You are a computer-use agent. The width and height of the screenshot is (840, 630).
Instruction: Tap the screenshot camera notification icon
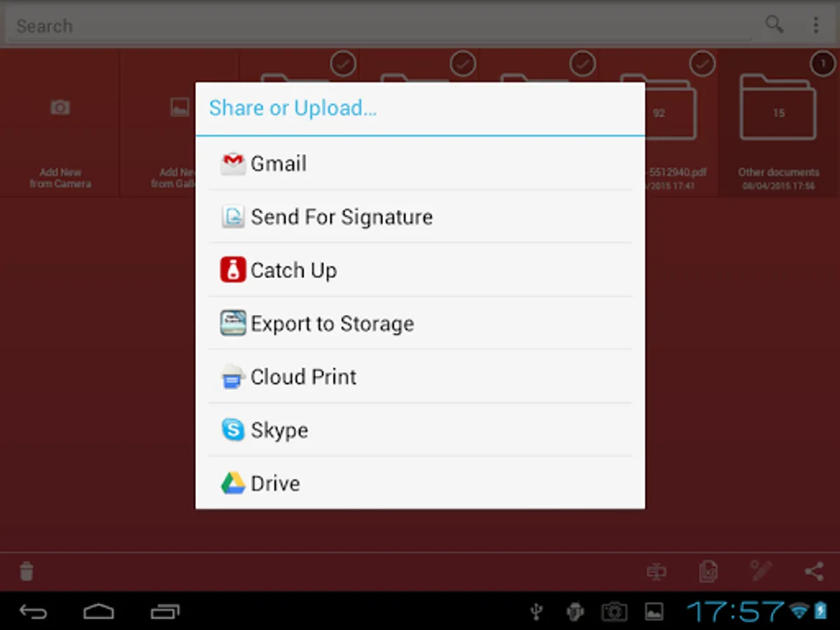tap(615, 612)
